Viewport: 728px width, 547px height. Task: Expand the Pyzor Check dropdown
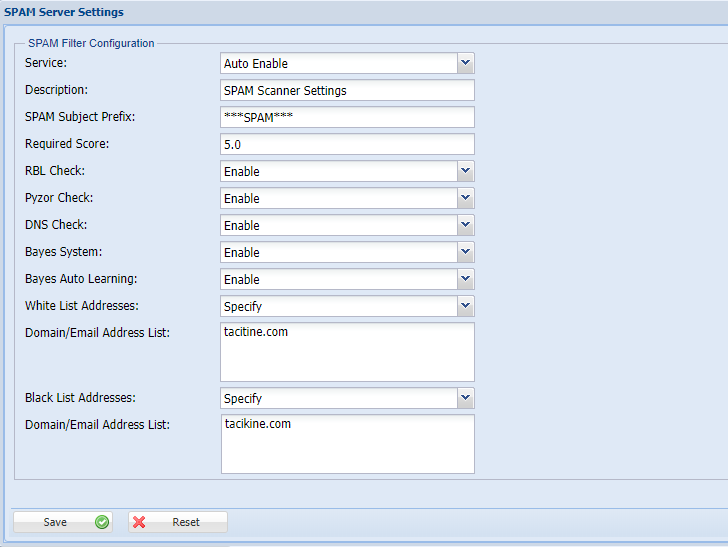click(465, 198)
